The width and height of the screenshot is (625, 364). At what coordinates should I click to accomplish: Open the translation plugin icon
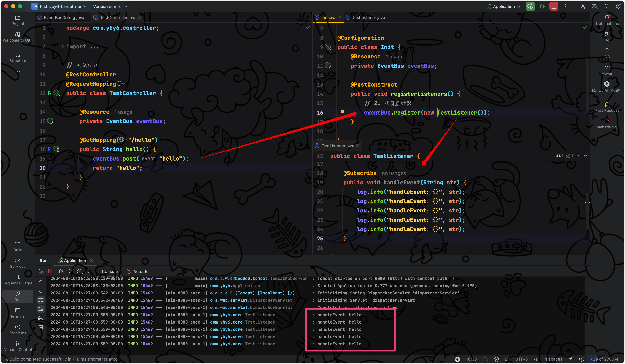tap(595, 6)
